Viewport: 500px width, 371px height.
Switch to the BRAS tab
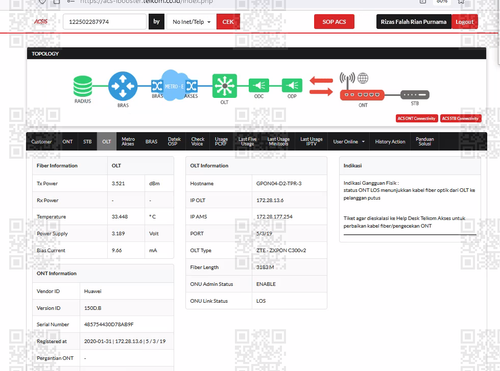pos(151,142)
